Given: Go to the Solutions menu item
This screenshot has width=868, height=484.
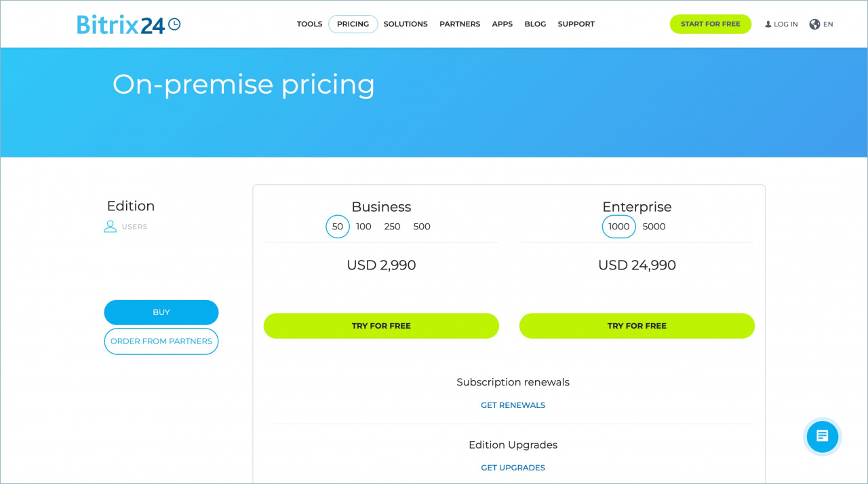Looking at the screenshot, I should pyautogui.click(x=406, y=24).
